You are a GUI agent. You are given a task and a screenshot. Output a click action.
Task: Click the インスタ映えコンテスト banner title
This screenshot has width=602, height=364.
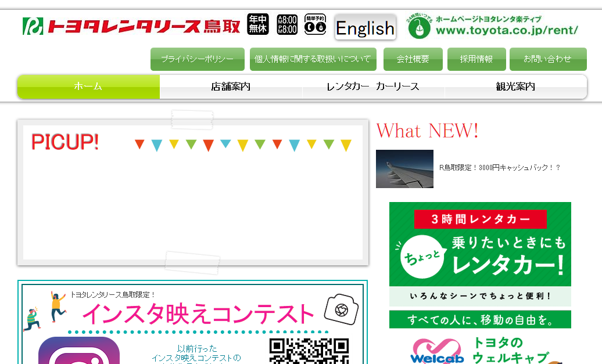(x=198, y=314)
